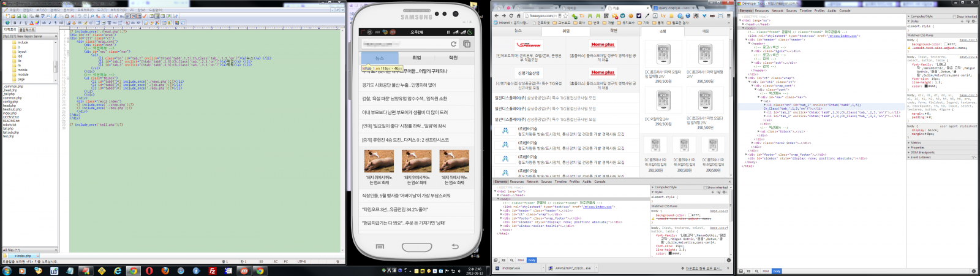The image size is (980, 276).
Task: Click the Chrome reload button in the desktop browser
Action: coord(512,16)
